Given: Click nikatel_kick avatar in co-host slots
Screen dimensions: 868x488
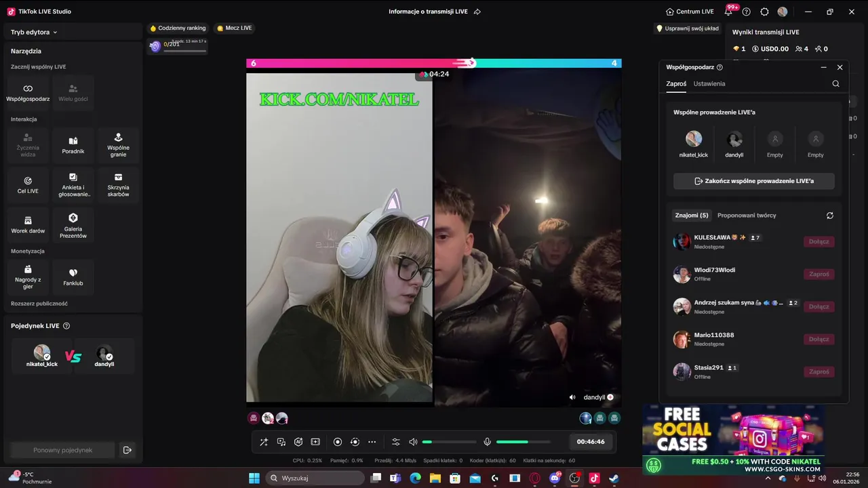Looking at the screenshot, I should coord(694,139).
